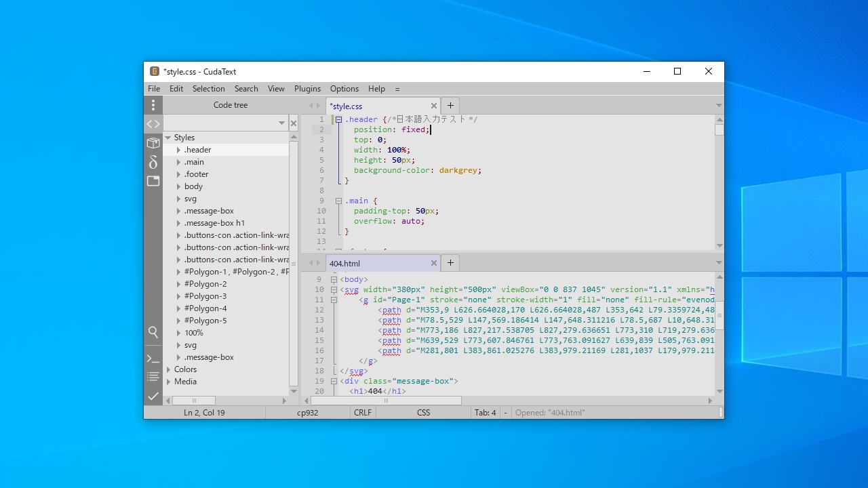The image size is (868, 488).
Task: Open the Snippets delta icon in sidebar
Action: pyautogui.click(x=153, y=162)
